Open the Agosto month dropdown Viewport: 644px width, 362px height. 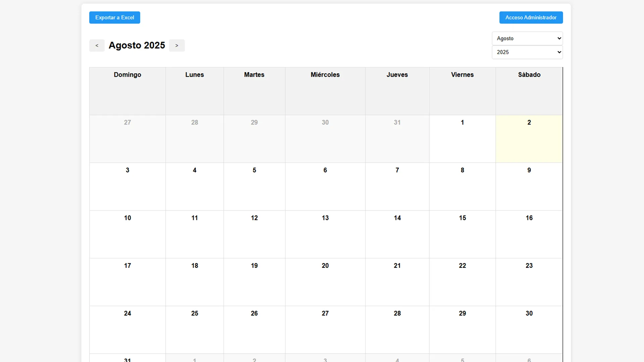pos(527,38)
